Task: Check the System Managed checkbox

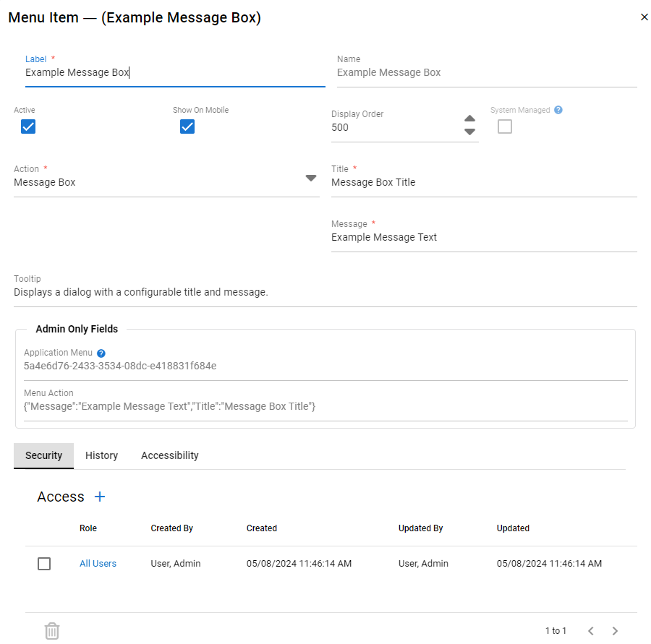Action: 505,126
